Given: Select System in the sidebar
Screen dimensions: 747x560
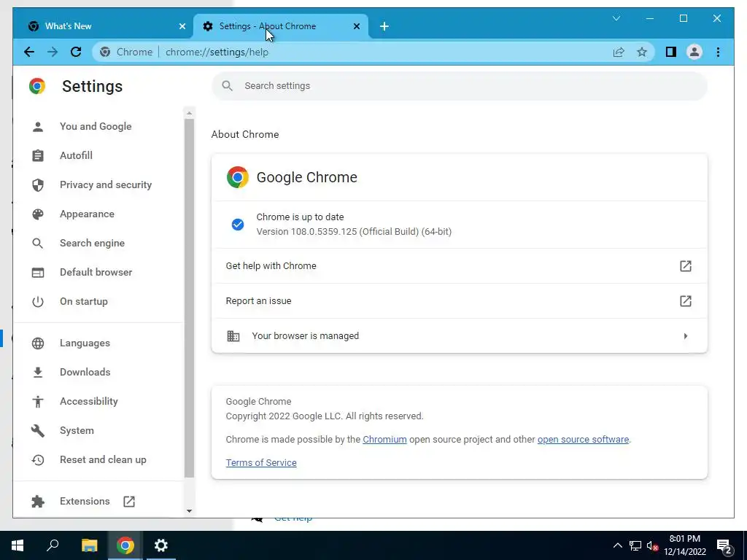Looking at the screenshot, I should click(x=77, y=430).
